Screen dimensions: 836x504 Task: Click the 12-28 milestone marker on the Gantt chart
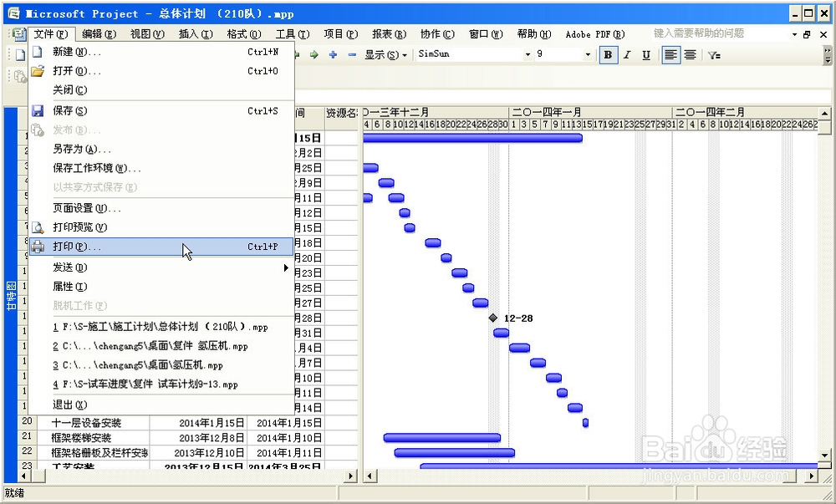(493, 318)
